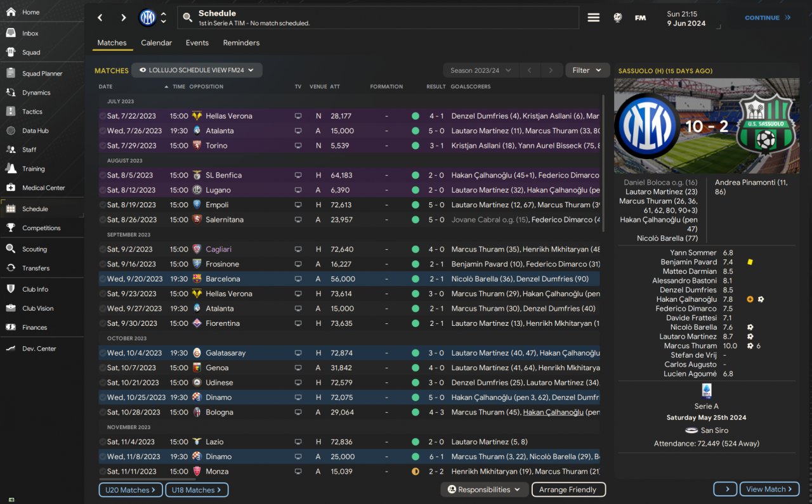
Task: Open the Responsibilities dropdown
Action: [x=485, y=489]
